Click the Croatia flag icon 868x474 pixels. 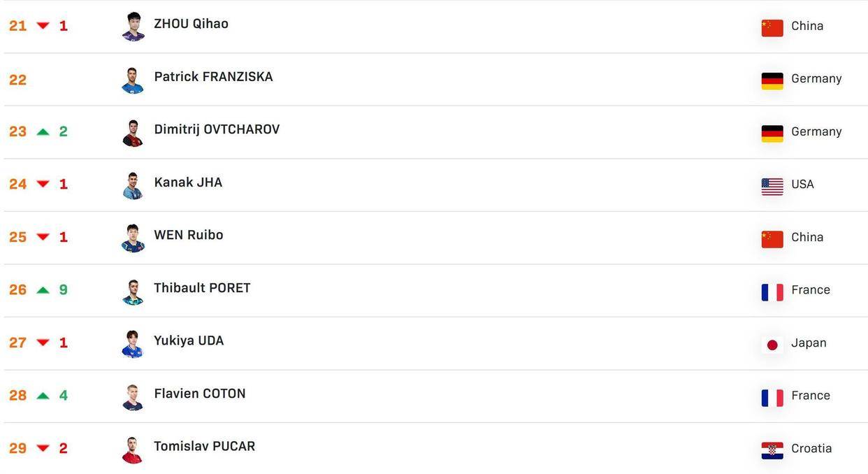772,450
